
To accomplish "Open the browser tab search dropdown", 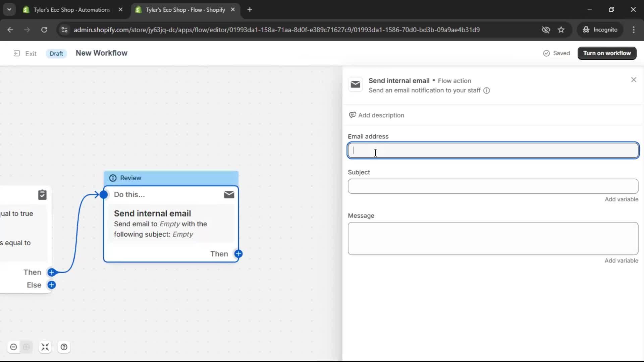I will (x=9, y=9).
